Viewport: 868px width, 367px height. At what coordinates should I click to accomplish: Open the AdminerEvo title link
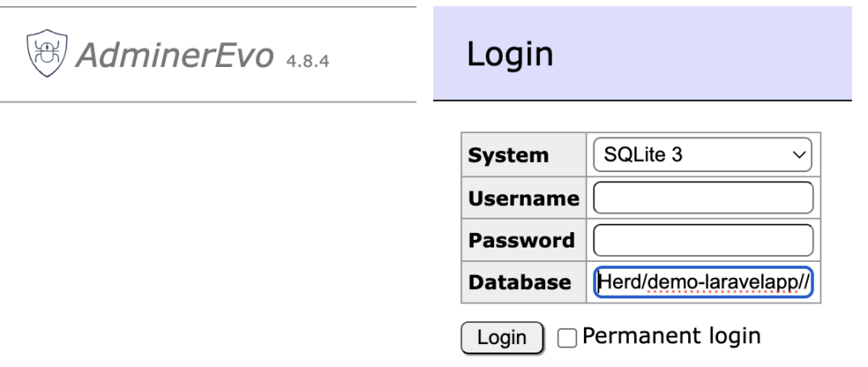[174, 55]
